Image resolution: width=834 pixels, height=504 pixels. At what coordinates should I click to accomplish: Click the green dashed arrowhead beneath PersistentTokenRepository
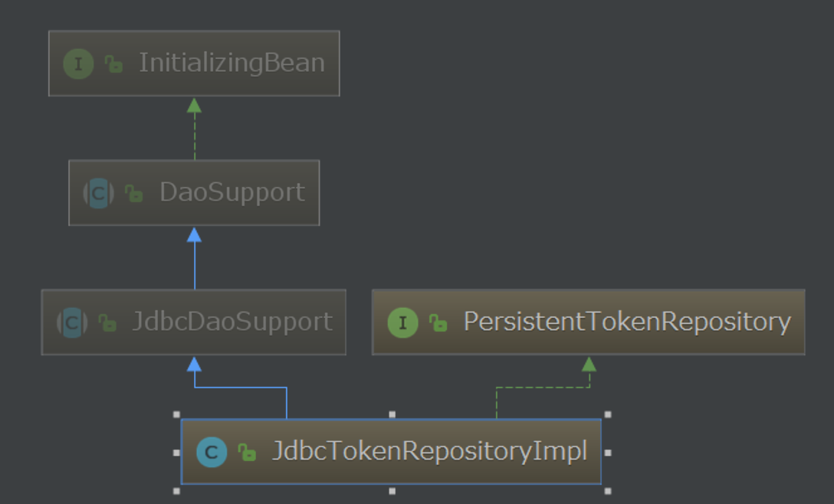[589, 364]
